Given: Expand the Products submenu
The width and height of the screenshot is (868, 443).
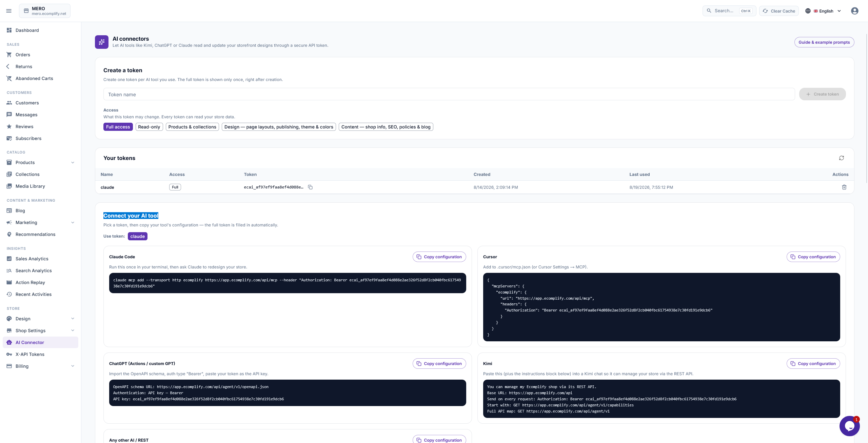Looking at the screenshot, I should click(73, 162).
